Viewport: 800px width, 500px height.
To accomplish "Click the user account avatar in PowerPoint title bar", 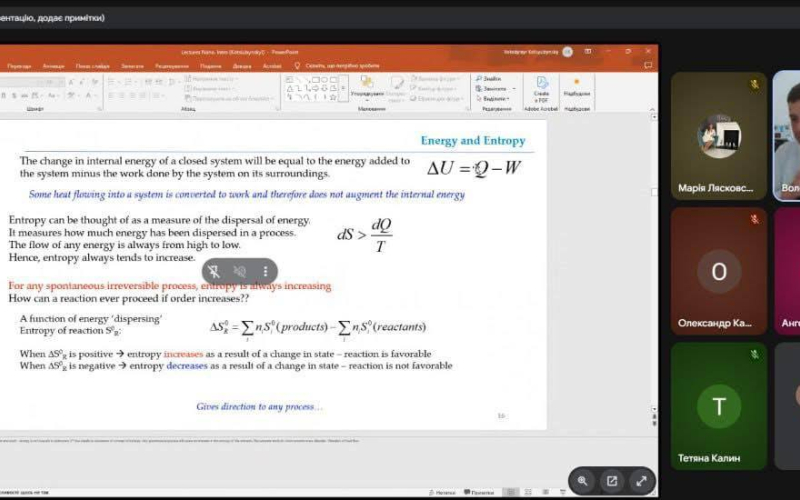I will pyautogui.click(x=567, y=52).
